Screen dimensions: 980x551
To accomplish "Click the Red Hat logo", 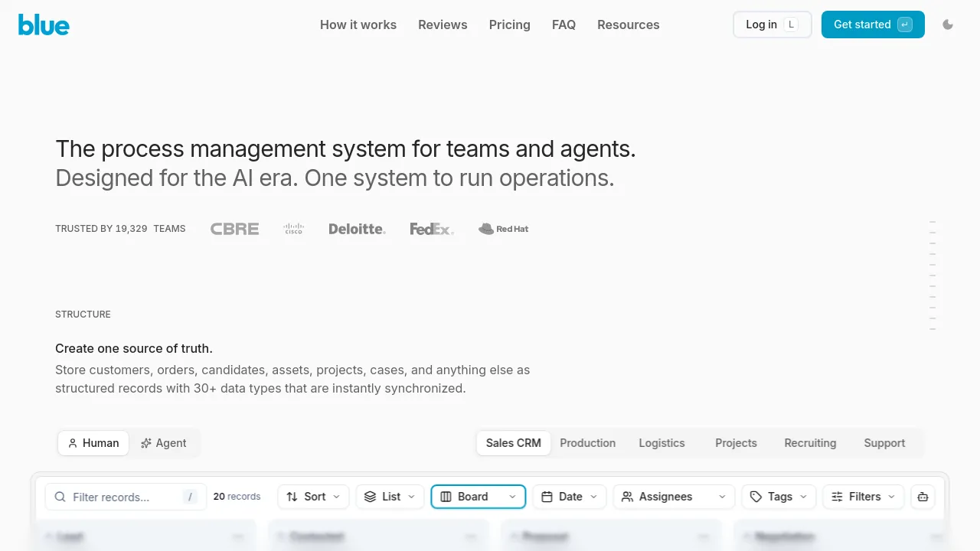I will pos(504,229).
